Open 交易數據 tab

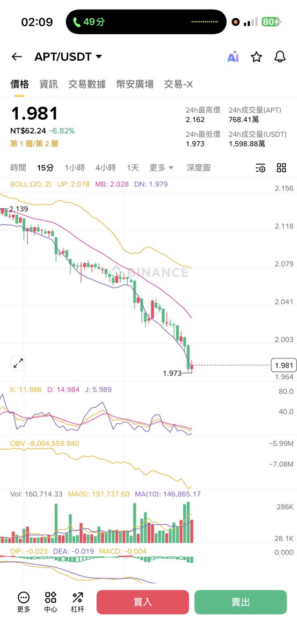coord(87,84)
